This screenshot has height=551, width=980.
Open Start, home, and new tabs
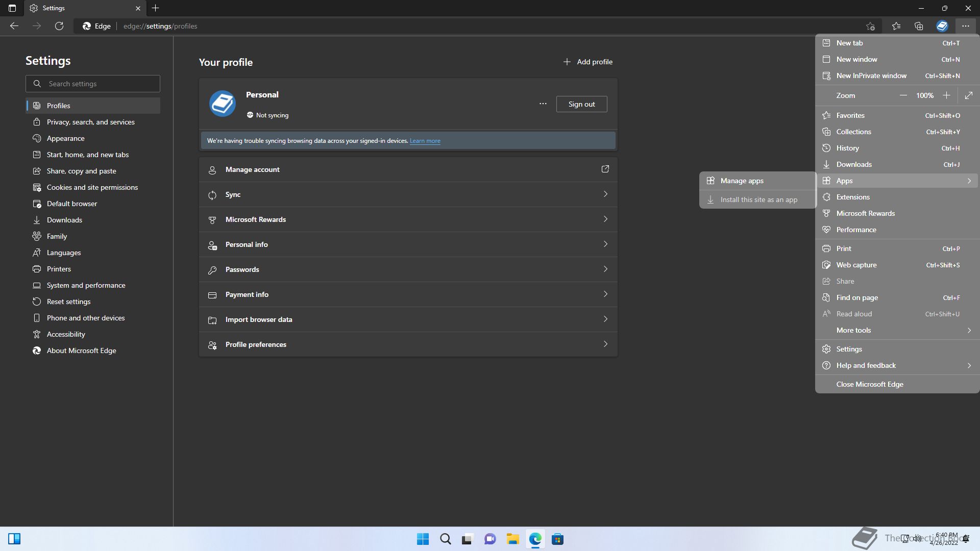[x=93, y=155]
